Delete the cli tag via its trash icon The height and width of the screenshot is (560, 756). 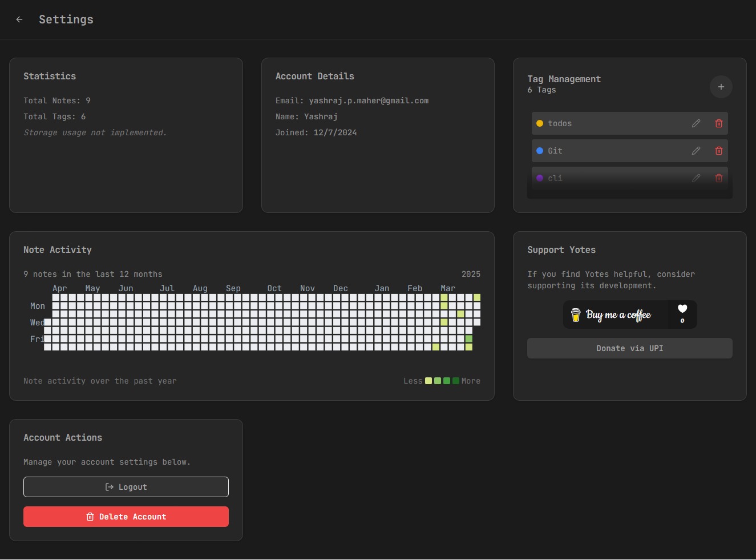[719, 178]
